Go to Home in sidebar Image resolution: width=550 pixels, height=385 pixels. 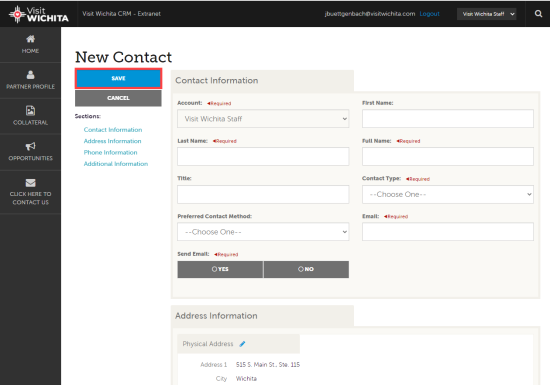tap(31, 45)
